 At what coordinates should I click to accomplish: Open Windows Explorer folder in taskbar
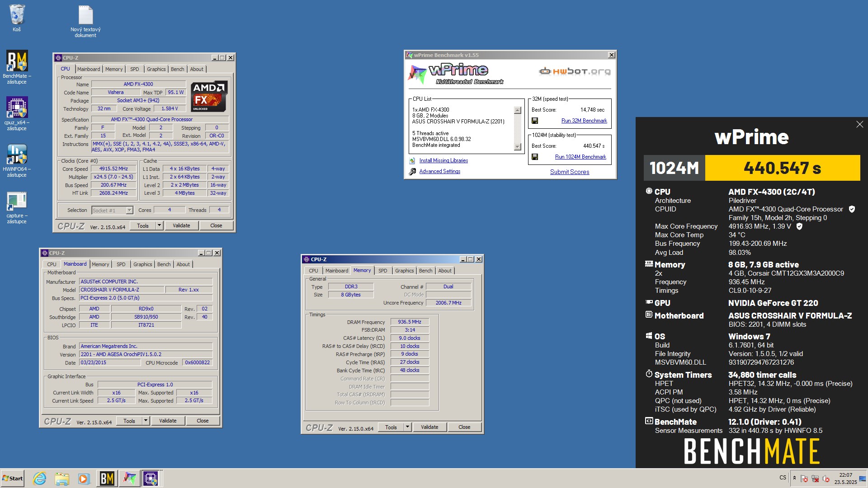tap(62, 479)
